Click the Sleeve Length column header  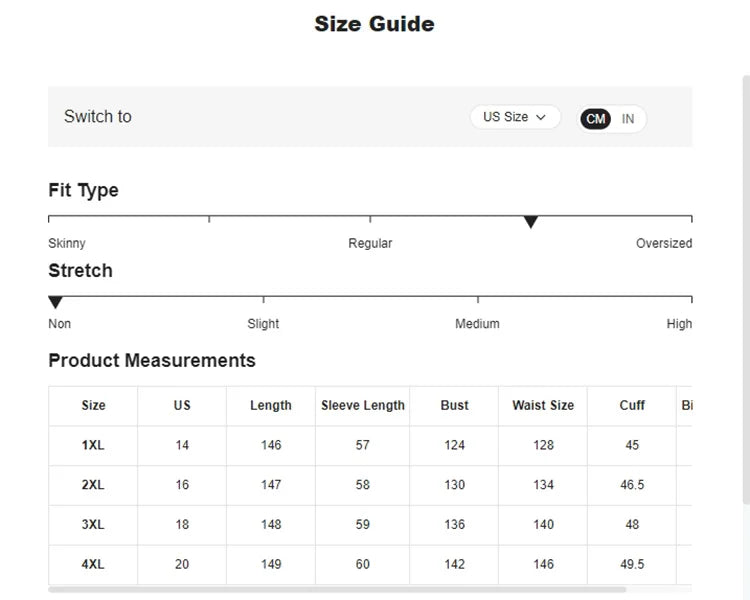[x=363, y=405]
